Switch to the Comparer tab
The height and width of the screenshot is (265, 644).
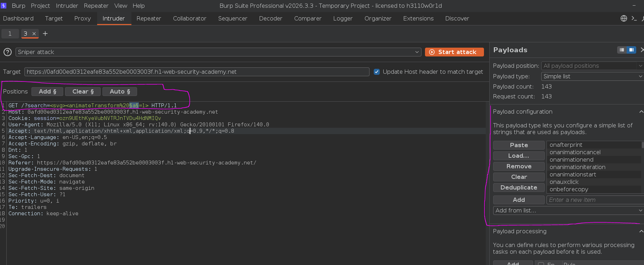[x=308, y=18]
